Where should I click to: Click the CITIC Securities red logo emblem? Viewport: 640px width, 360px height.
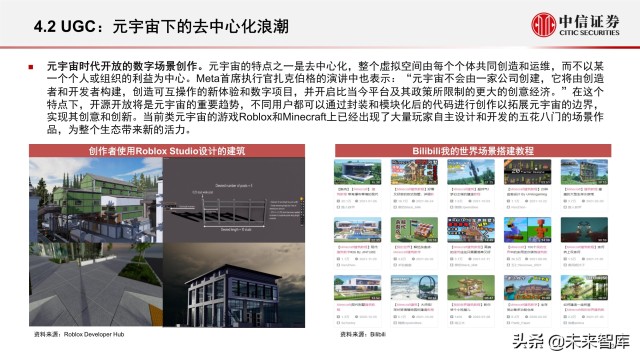pos(543,24)
